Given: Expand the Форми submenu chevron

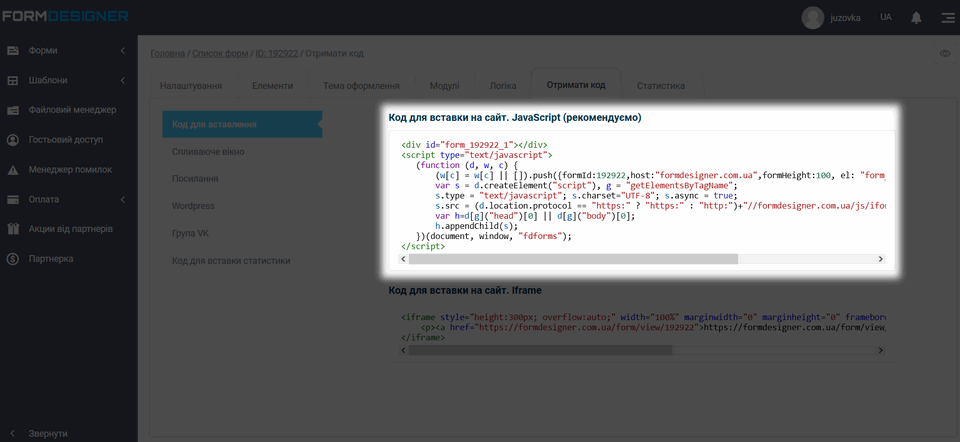Looking at the screenshot, I should (x=122, y=51).
